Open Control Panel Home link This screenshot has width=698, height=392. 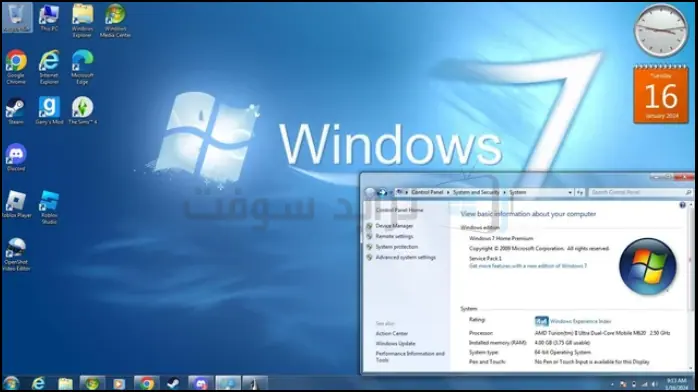pos(399,210)
